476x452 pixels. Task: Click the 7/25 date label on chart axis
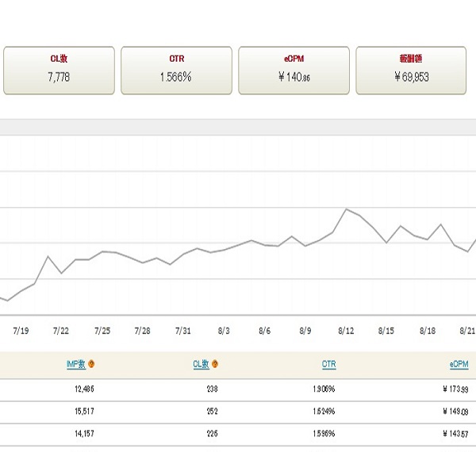102,331
